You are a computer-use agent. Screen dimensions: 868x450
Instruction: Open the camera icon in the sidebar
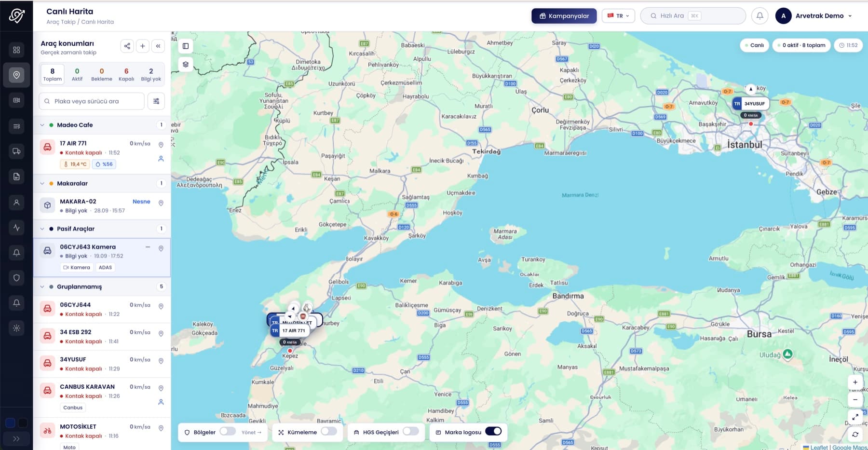click(x=16, y=100)
